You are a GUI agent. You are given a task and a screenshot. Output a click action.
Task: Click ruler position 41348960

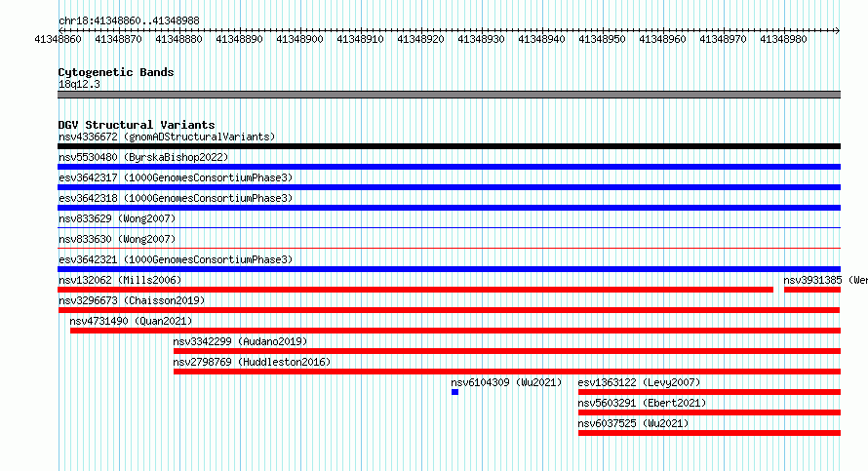[x=662, y=39]
